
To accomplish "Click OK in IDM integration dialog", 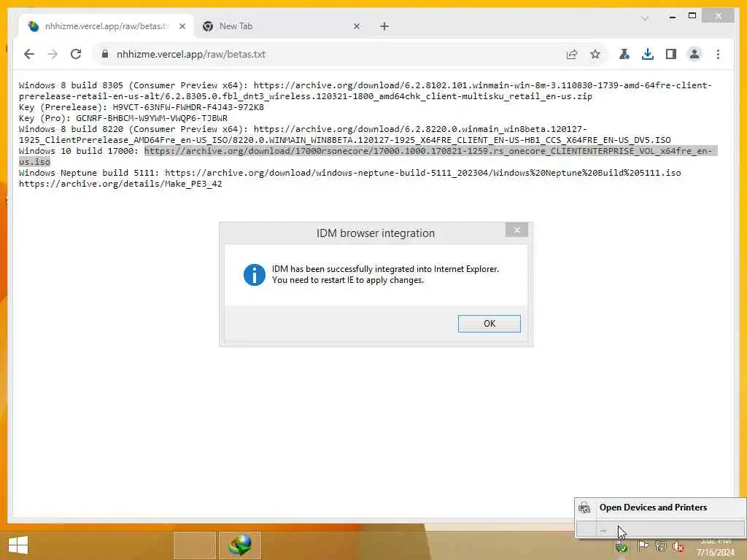I will (489, 323).
